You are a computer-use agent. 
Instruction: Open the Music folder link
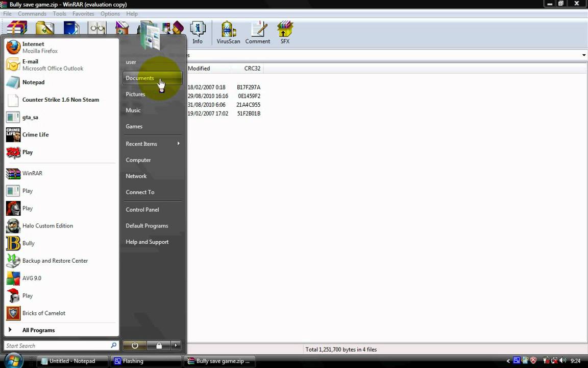pyautogui.click(x=152, y=110)
